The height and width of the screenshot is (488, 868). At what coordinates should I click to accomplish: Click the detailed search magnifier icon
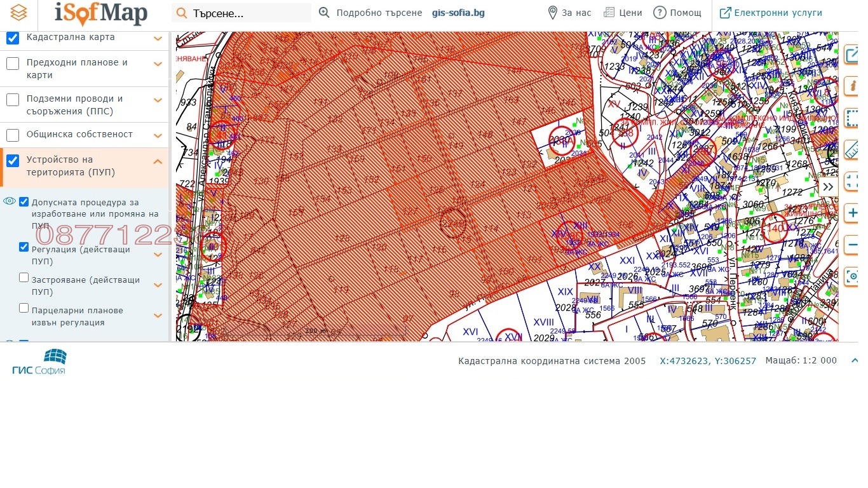[x=324, y=13]
